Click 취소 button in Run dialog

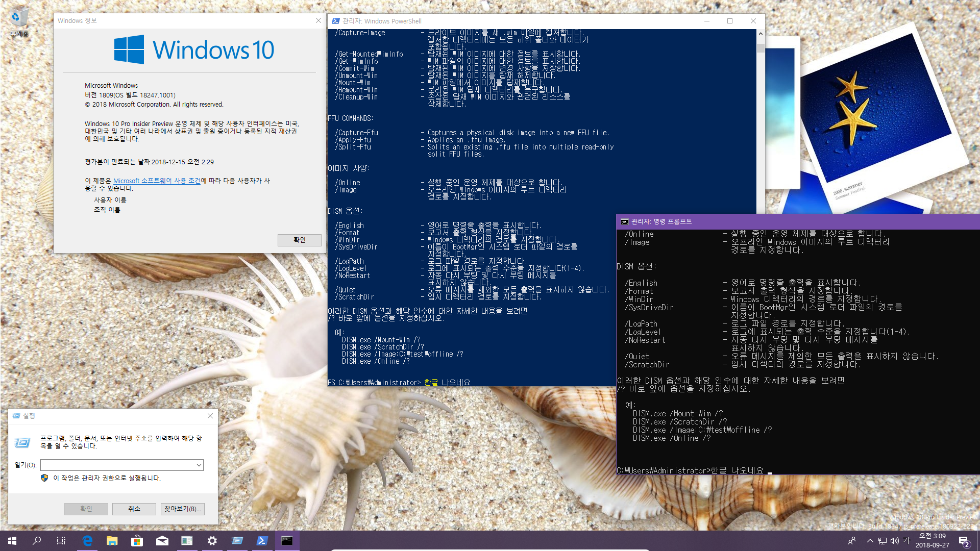134,509
